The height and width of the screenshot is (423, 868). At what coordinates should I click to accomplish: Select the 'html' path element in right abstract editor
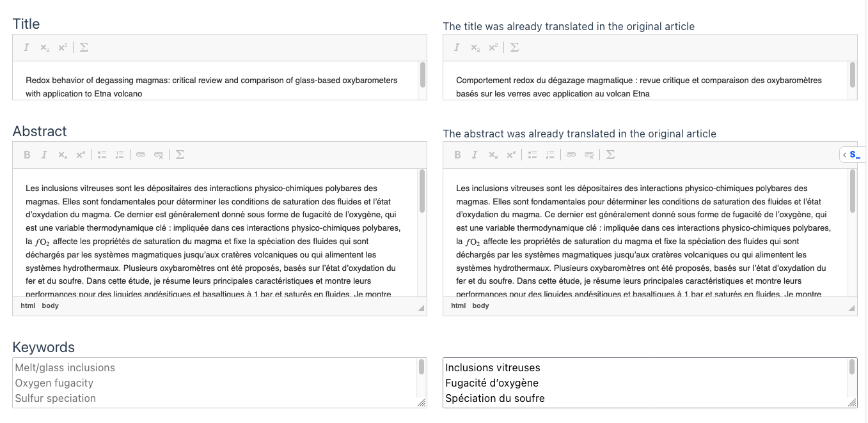click(458, 306)
